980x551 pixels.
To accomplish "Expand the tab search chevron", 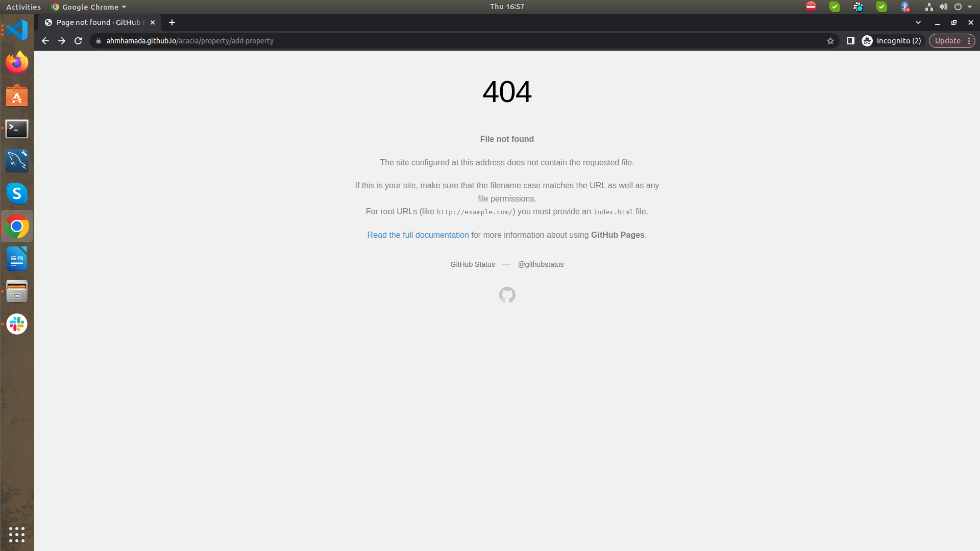I will point(918,22).
